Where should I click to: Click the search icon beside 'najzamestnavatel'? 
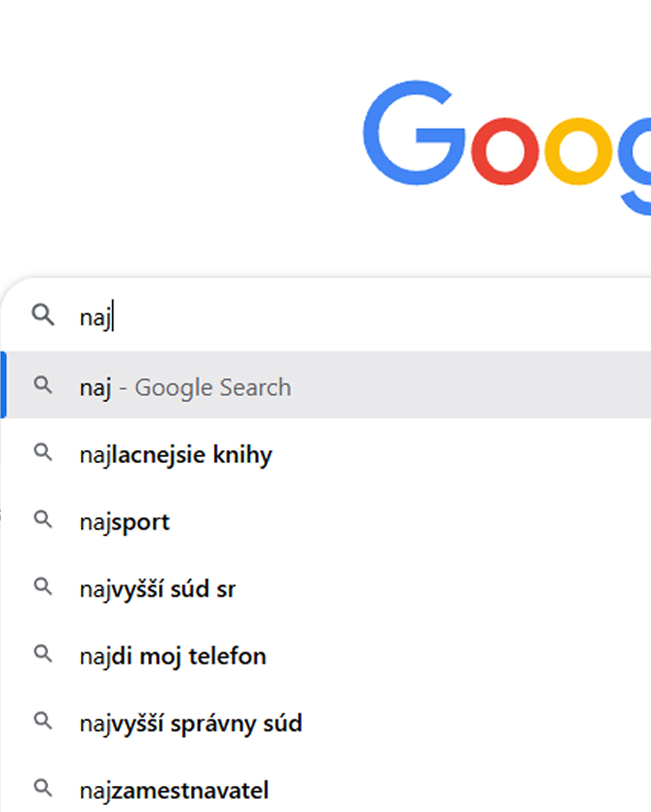[x=43, y=788]
